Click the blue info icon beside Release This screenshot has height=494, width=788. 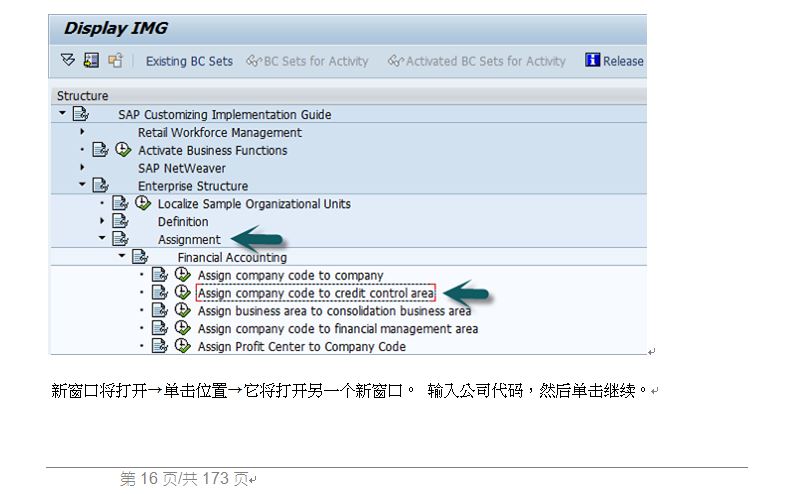[x=593, y=60]
